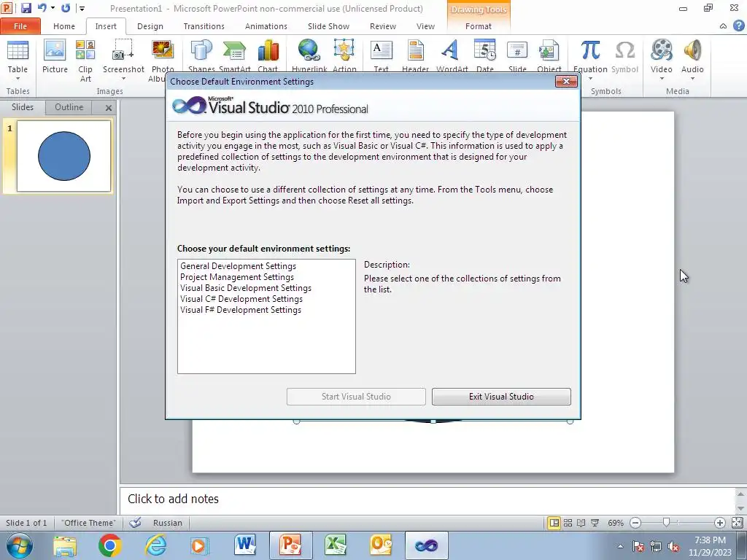The height and width of the screenshot is (560, 747).
Task: Expand Equation dropdown arrow
Action: coord(590,79)
